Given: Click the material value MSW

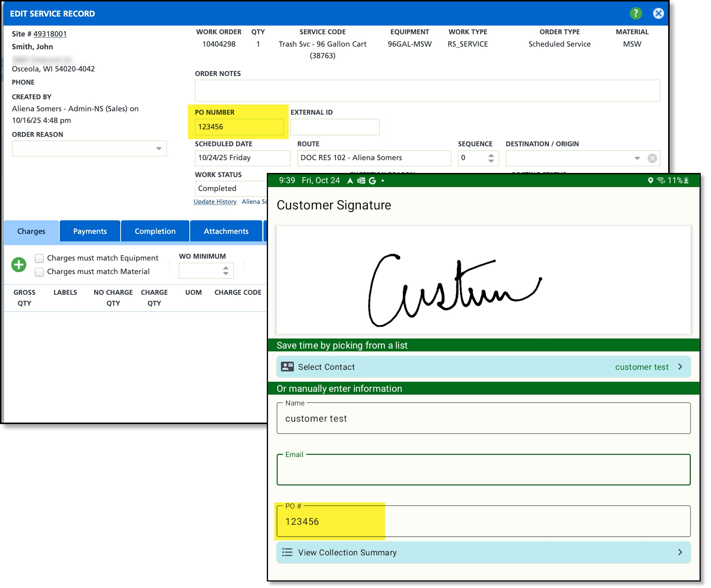Looking at the screenshot, I should [632, 44].
